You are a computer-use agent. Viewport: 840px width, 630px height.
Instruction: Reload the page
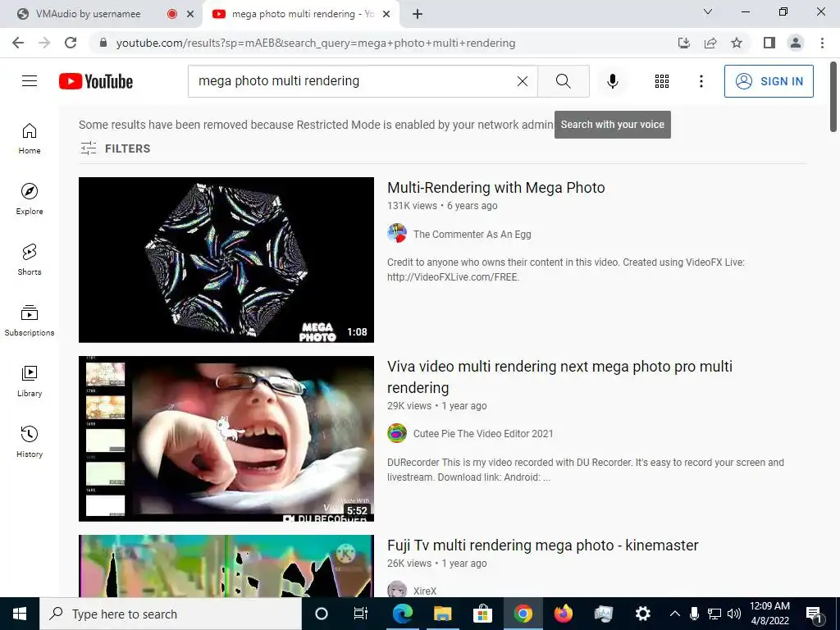[x=71, y=43]
